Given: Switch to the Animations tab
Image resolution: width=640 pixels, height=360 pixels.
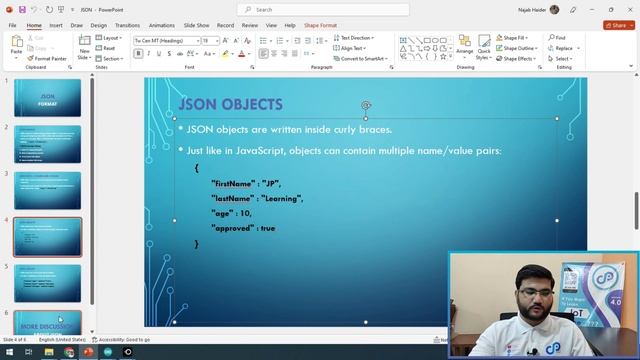Looking at the screenshot, I should [162, 25].
